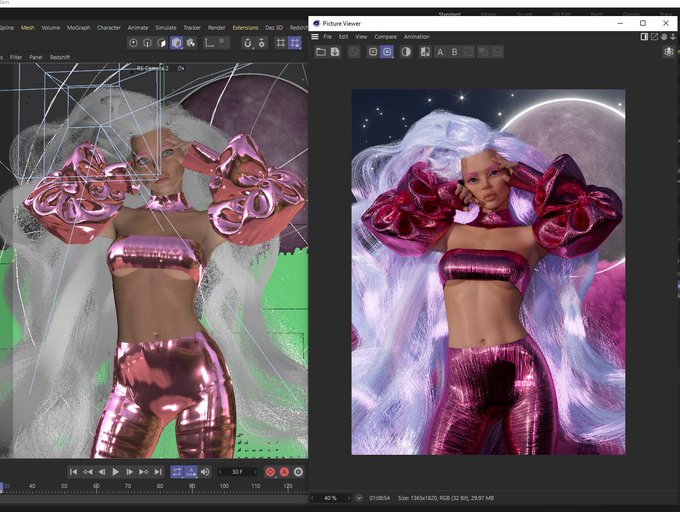Enable Axis mode L-shaped icon
Screen dimensions: 680x512
[x=209, y=43]
